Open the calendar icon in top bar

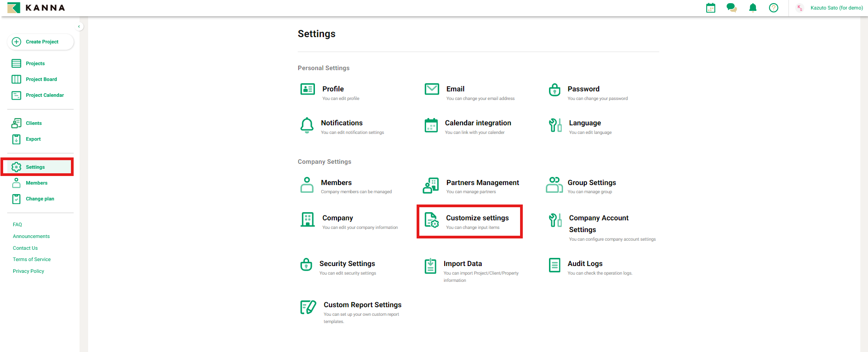pos(711,8)
